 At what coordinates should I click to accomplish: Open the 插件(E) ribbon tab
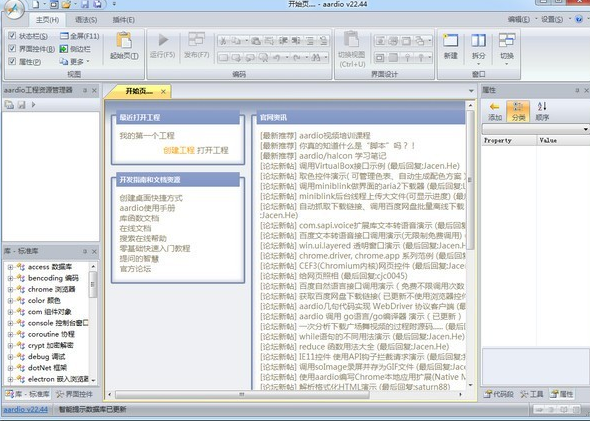[123, 20]
